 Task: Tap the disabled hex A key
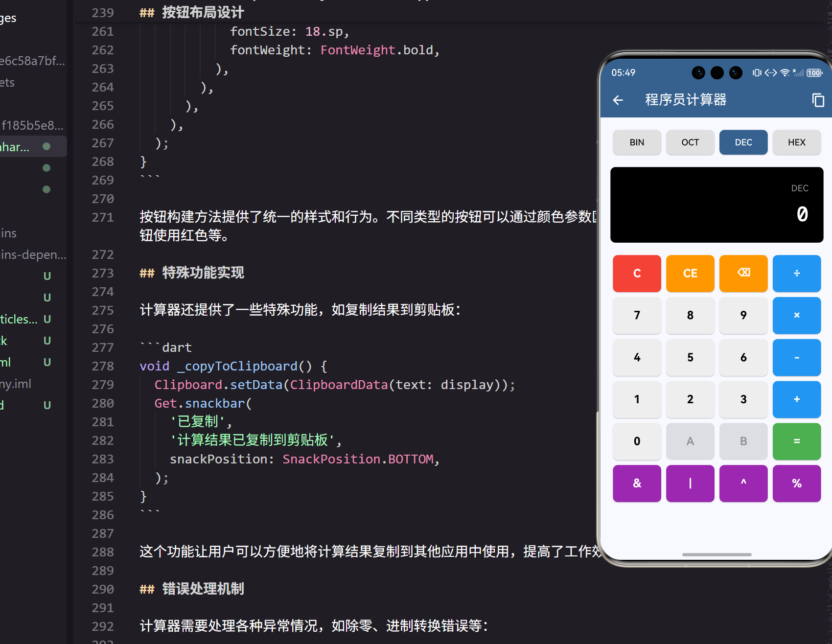click(690, 441)
